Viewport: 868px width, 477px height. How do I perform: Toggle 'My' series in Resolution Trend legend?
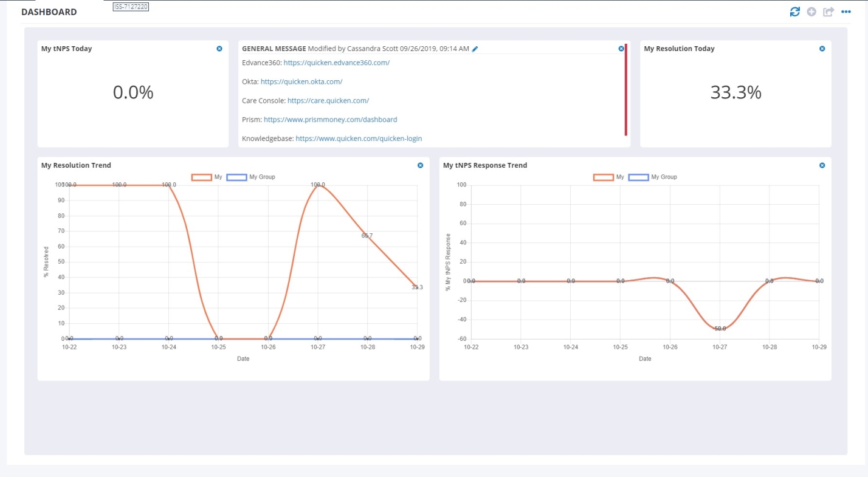[207, 177]
